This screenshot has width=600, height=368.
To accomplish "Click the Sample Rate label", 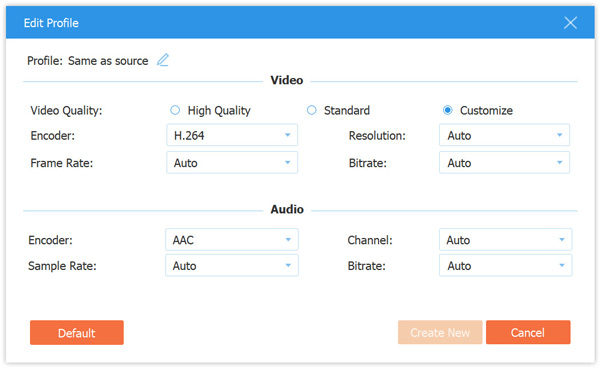I will click(x=62, y=266).
